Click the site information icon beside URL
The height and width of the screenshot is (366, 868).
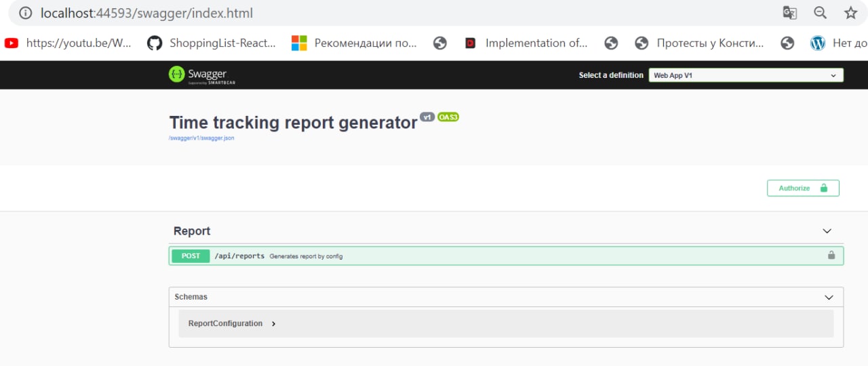click(x=26, y=13)
